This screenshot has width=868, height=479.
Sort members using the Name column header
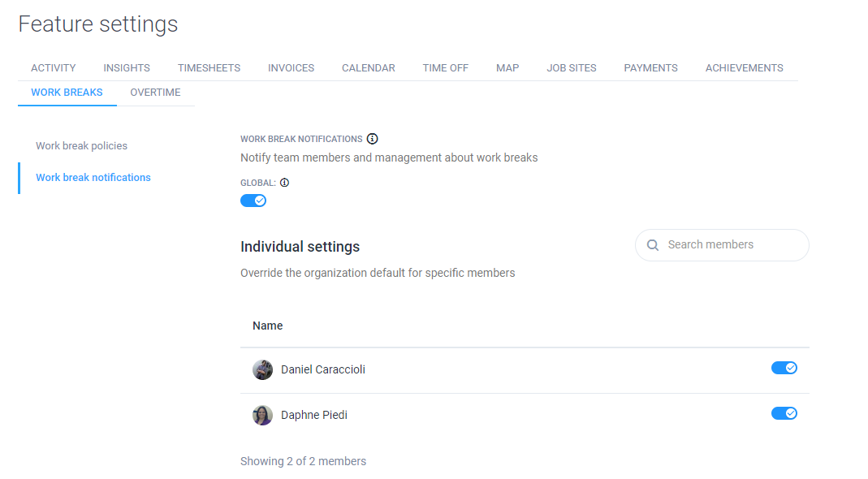267,326
